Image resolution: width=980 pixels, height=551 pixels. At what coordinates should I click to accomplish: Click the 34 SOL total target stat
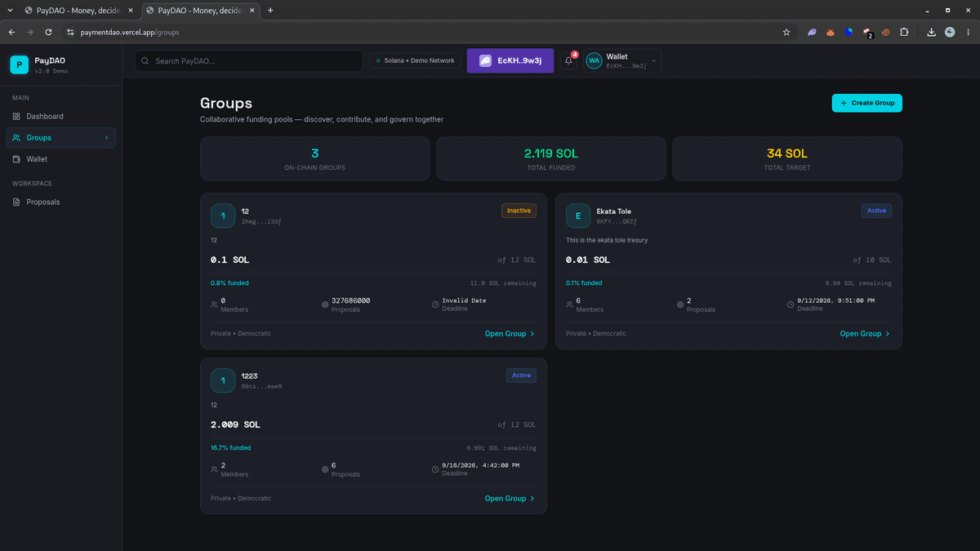tap(787, 153)
